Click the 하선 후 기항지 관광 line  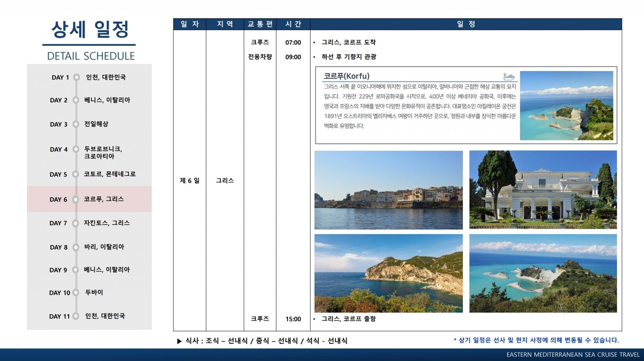(x=349, y=57)
